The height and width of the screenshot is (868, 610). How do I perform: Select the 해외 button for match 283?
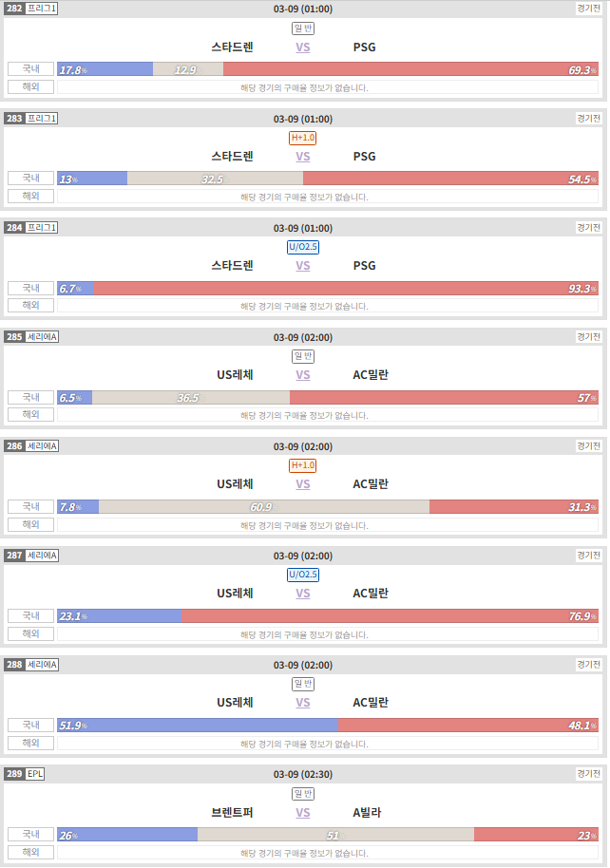pos(31,196)
